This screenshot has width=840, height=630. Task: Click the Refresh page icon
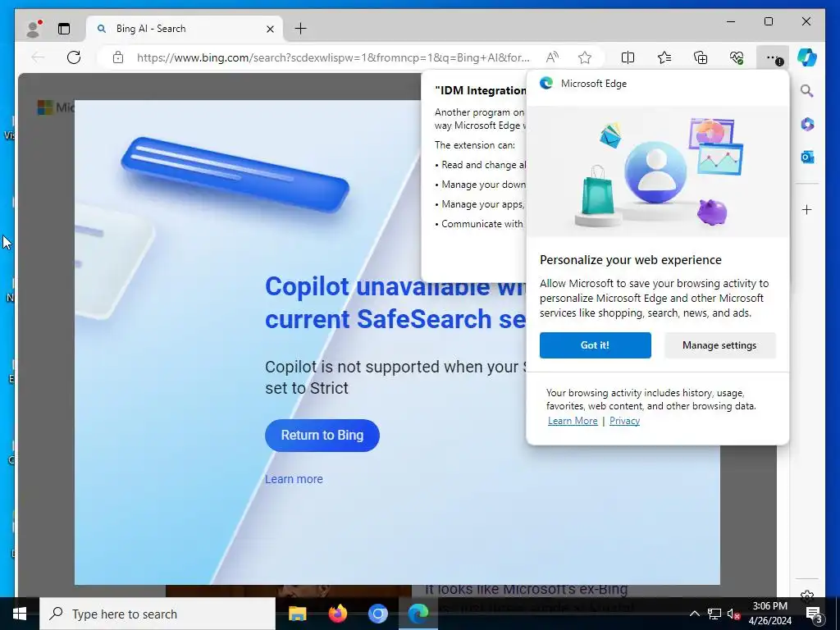click(x=74, y=57)
